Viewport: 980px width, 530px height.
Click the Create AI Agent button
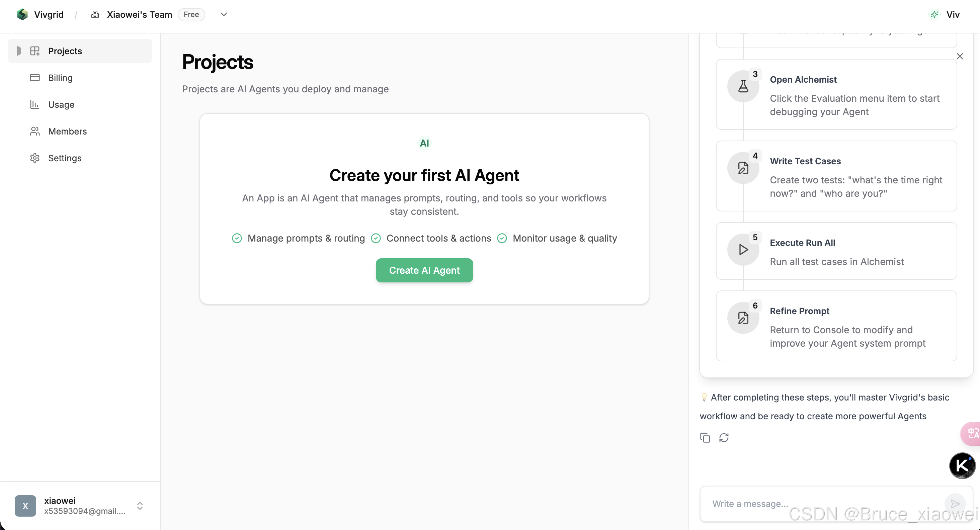click(424, 270)
